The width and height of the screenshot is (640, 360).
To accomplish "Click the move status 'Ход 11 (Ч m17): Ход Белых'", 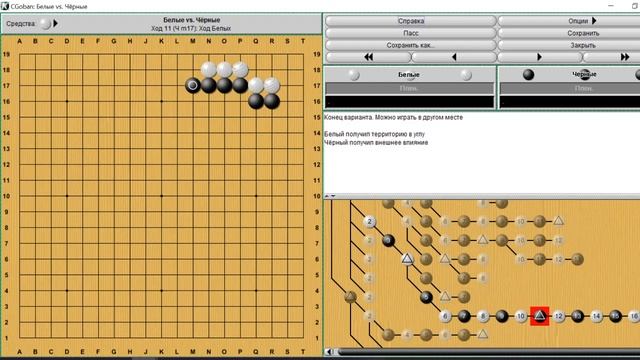I will point(191,29).
